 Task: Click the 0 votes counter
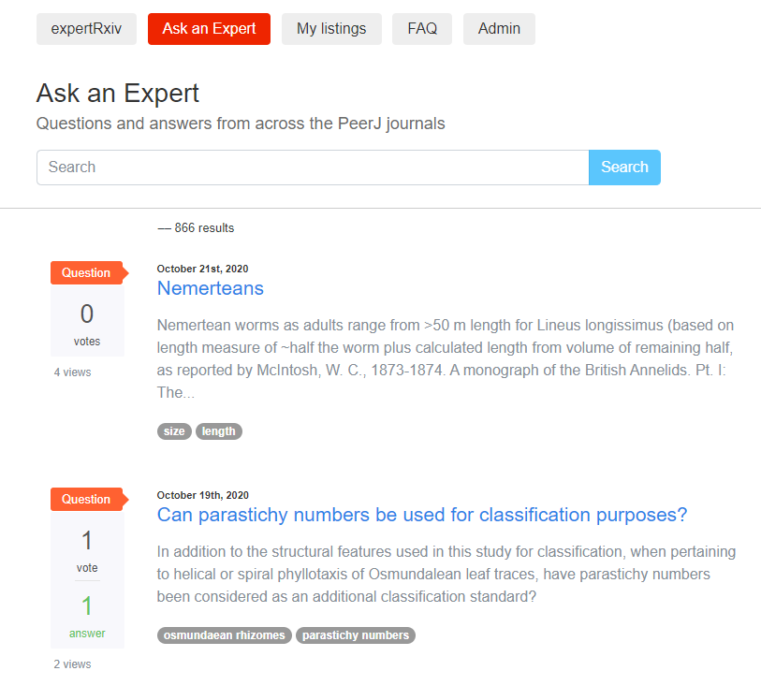coord(87,324)
